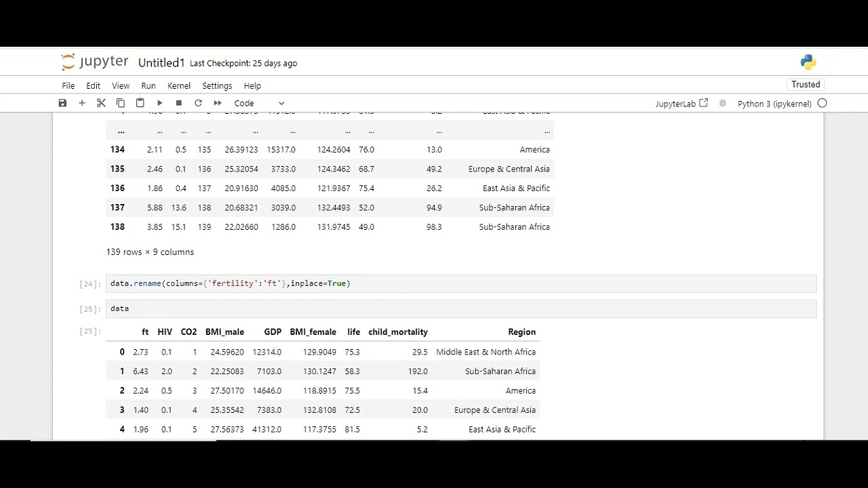The width and height of the screenshot is (868, 488).
Task: Click the Jupyter logo
Action: (x=94, y=62)
